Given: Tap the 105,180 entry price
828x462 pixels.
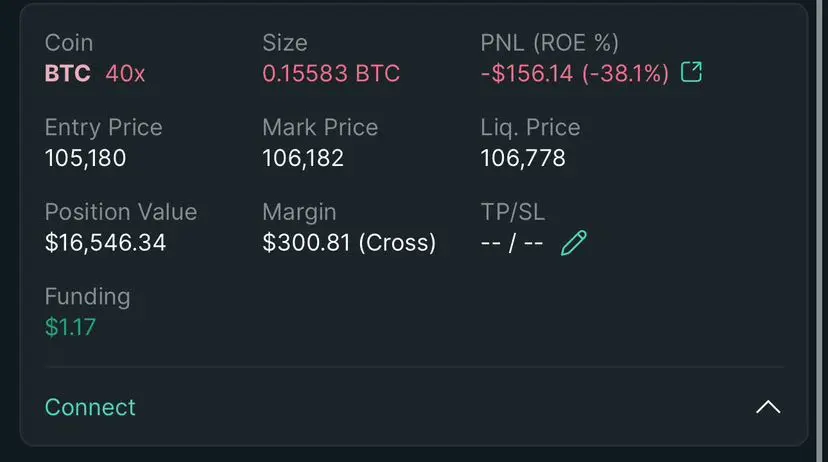Looking at the screenshot, I should tap(86, 158).
